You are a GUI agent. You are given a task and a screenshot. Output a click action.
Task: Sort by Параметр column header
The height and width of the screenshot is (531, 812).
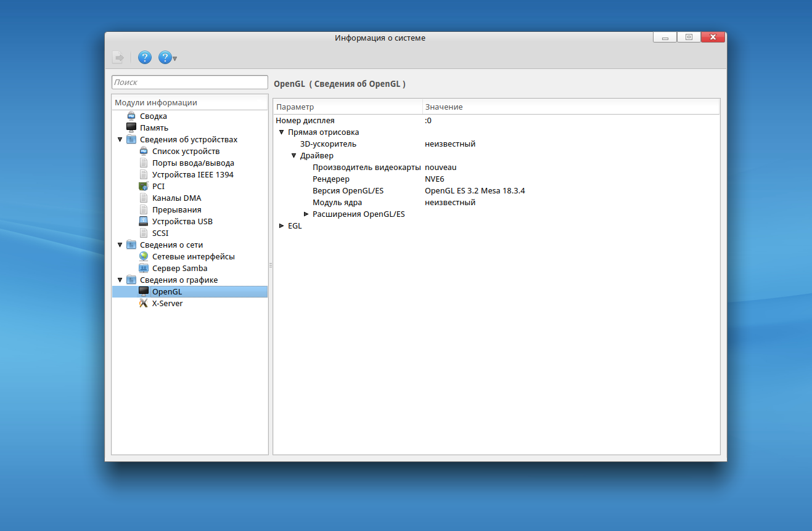point(348,107)
